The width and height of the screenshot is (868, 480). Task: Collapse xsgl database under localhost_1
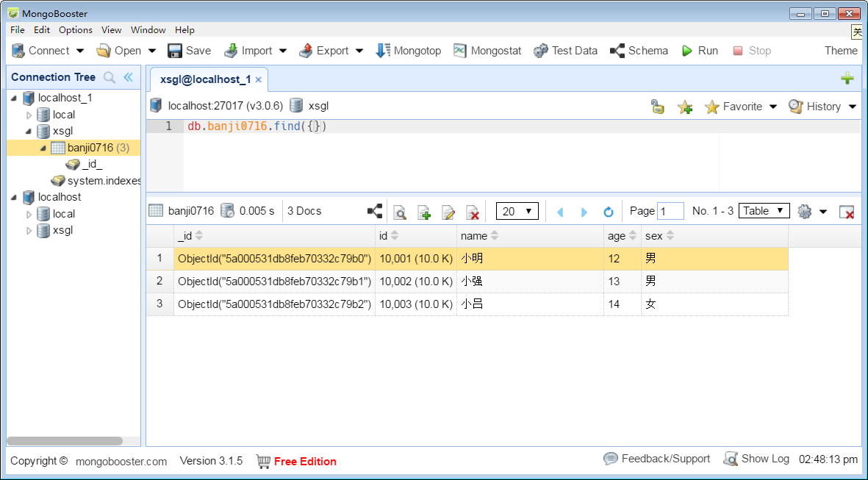pos(28,132)
